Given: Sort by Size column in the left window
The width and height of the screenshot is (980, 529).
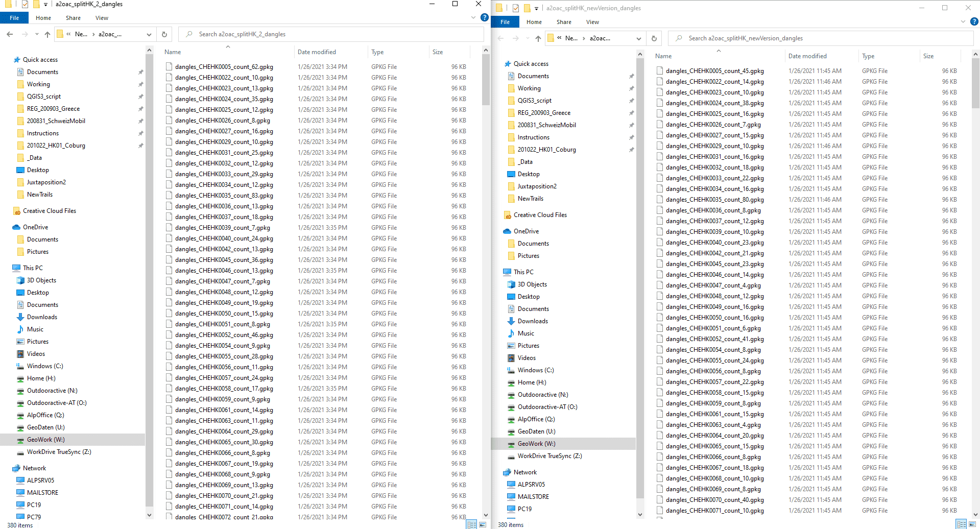Looking at the screenshot, I should 449,52.
